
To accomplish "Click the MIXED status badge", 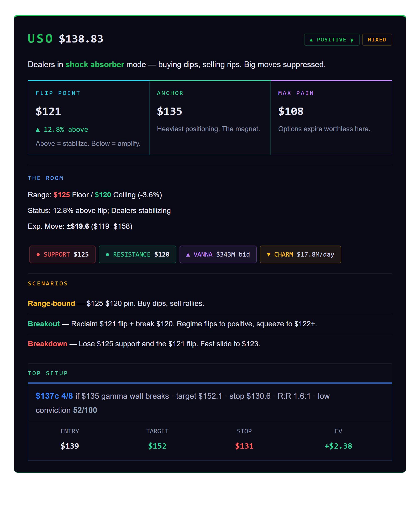I will tap(377, 40).
